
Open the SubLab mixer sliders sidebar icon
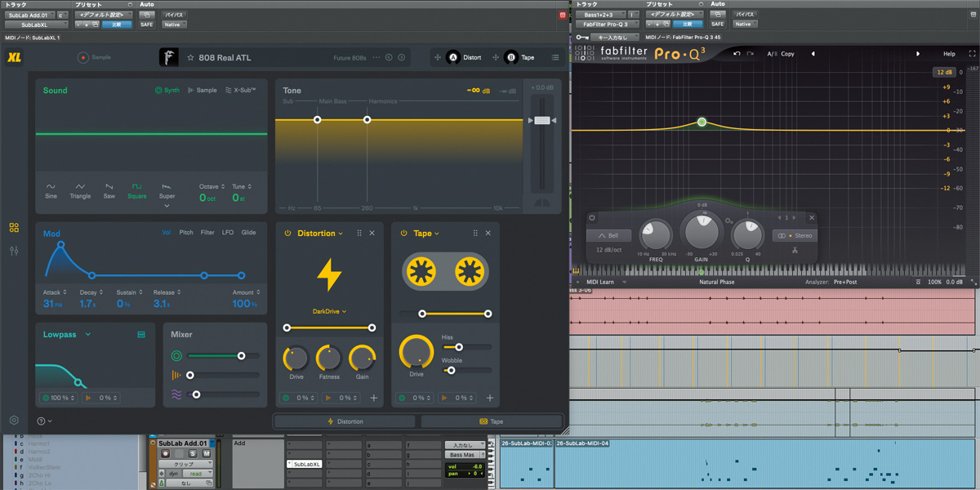(14, 252)
